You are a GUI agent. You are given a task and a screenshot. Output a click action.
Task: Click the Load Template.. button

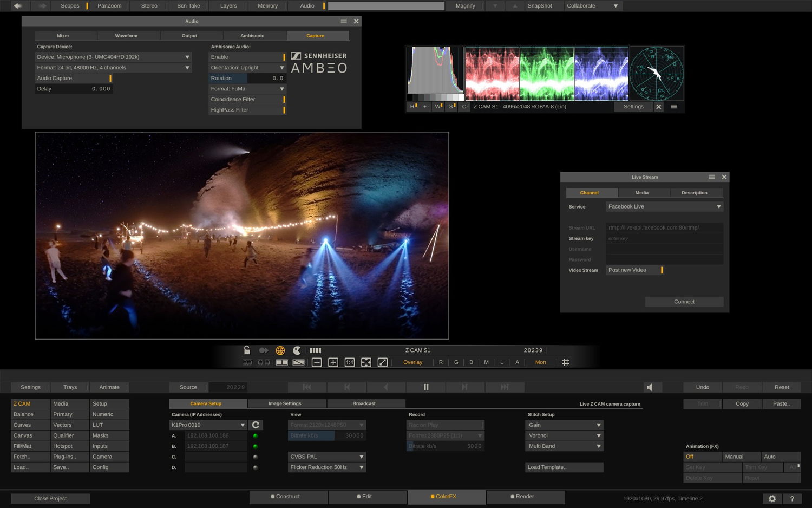point(565,467)
